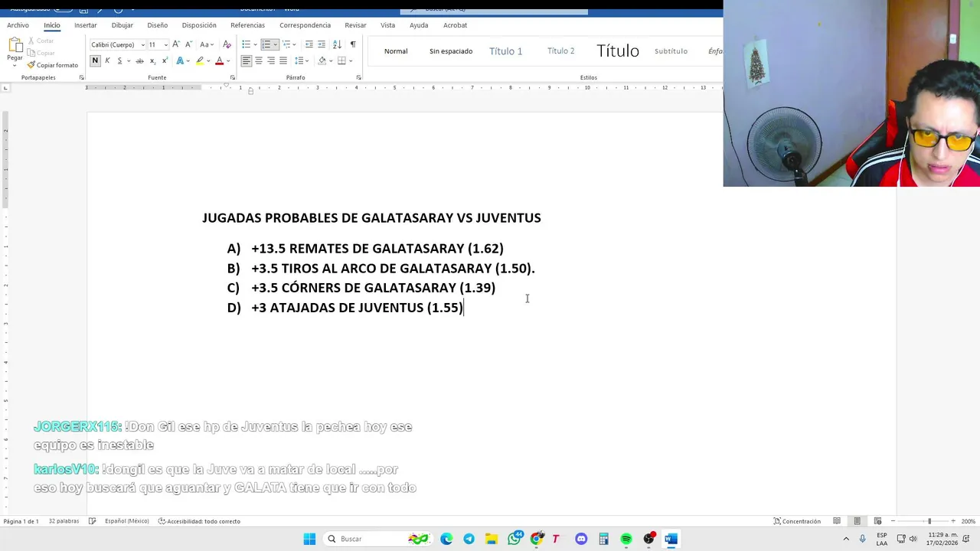Toggle Concentración focus mode

pos(796,521)
